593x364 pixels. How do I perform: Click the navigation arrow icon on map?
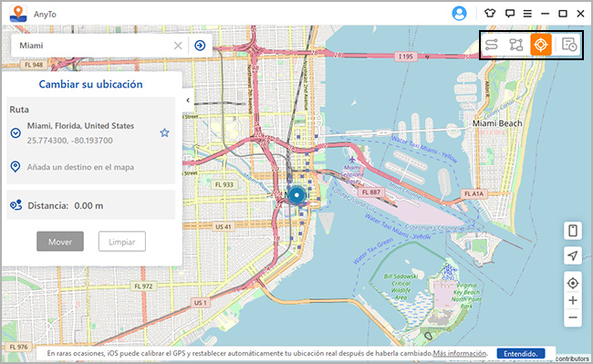point(573,255)
